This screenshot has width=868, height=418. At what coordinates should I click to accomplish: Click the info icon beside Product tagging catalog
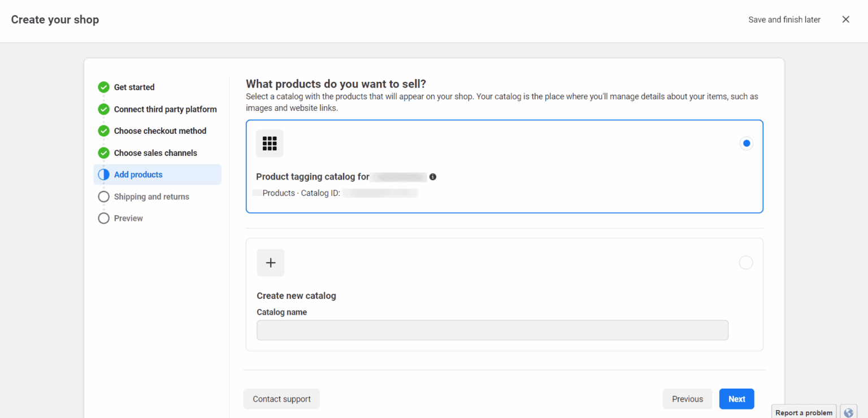point(433,177)
